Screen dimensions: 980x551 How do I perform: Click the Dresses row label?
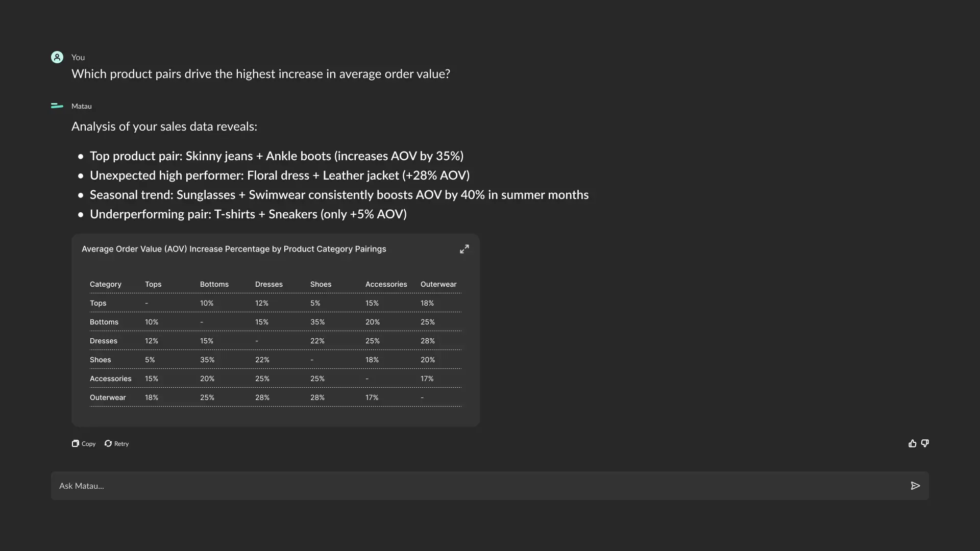pyautogui.click(x=104, y=341)
